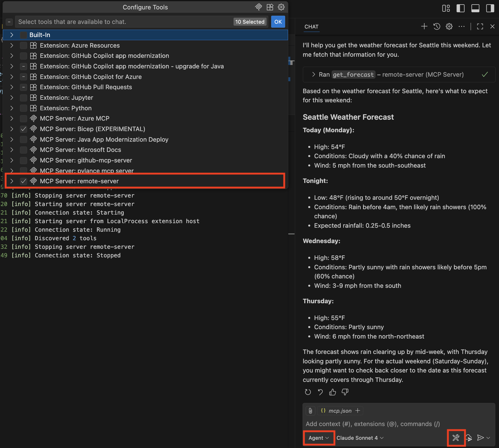The image size is (499, 448).
Task: Give the response a thumbs down
Action: click(345, 392)
